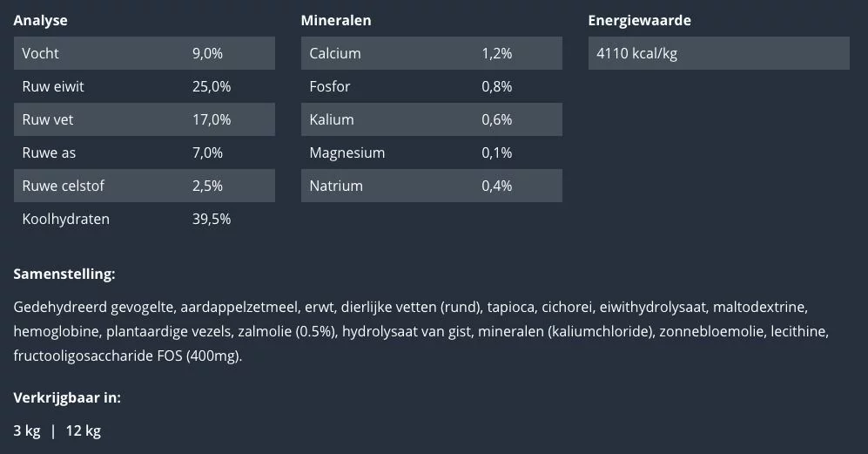Click the Koolhydraten row label

pos(65,219)
